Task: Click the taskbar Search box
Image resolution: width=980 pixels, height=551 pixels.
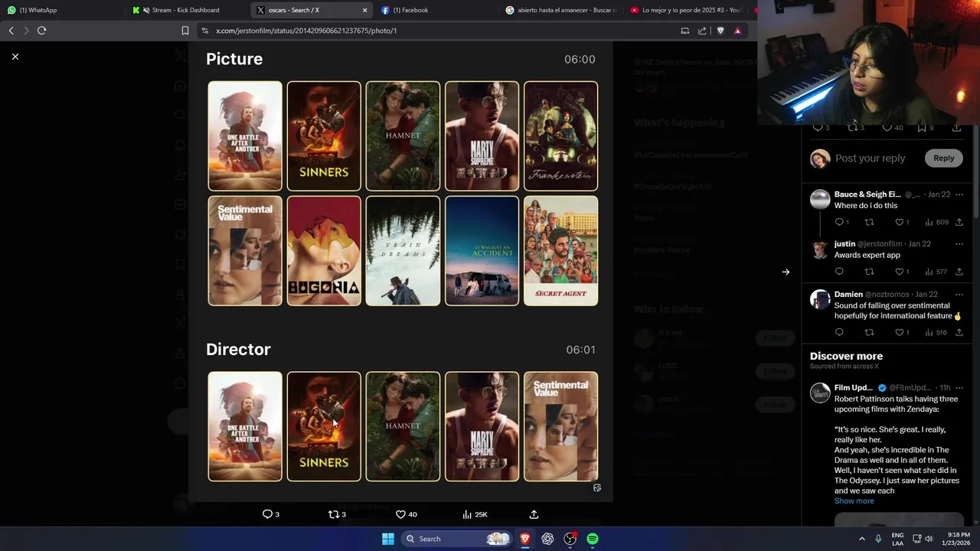Action: click(457, 539)
